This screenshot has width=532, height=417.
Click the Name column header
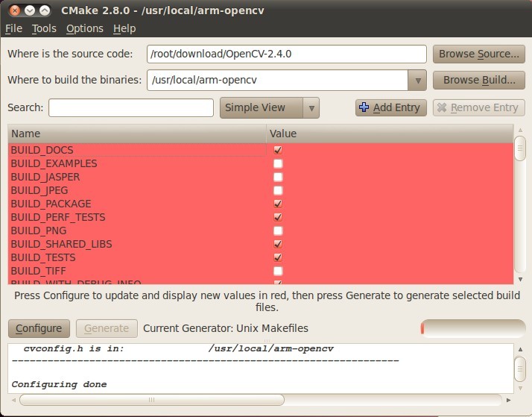click(x=137, y=134)
